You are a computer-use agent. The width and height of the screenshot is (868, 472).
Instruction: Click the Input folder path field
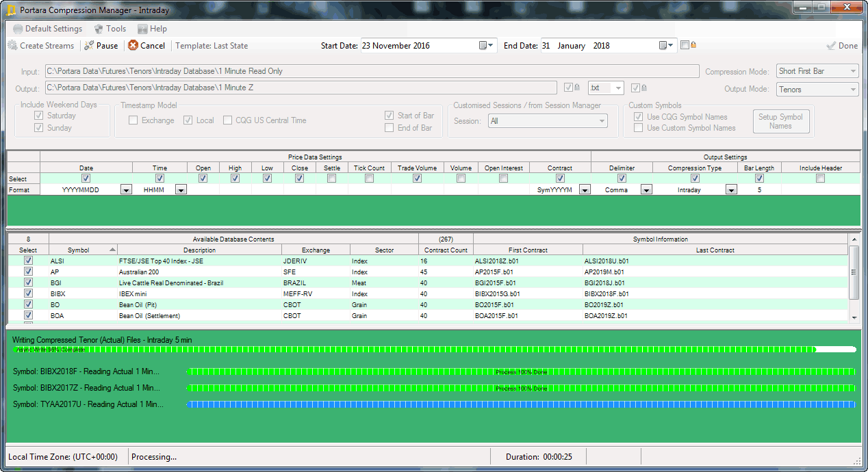click(372, 71)
